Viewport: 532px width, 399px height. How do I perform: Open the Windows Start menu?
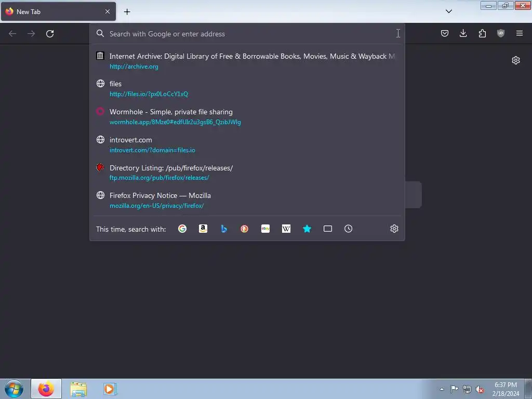(14, 389)
